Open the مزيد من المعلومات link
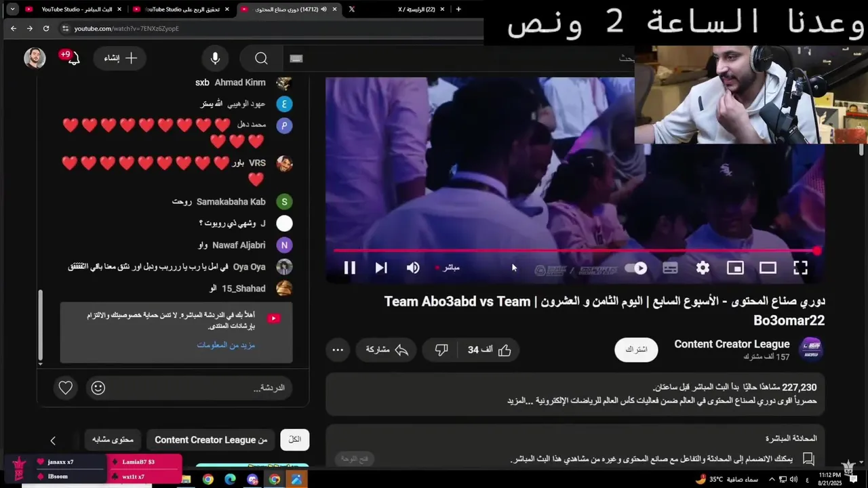This screenshot has height=488, width=868. tap(226, 345)
